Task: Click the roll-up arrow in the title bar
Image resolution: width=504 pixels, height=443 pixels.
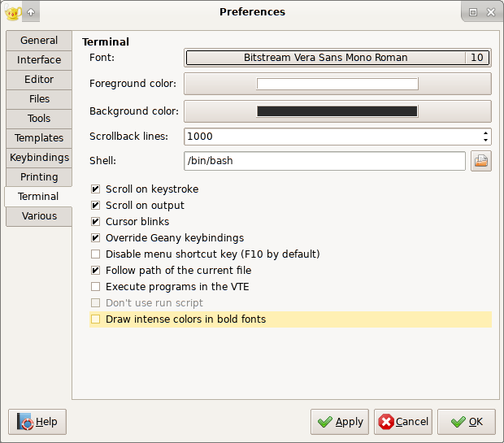Action: 31,12
